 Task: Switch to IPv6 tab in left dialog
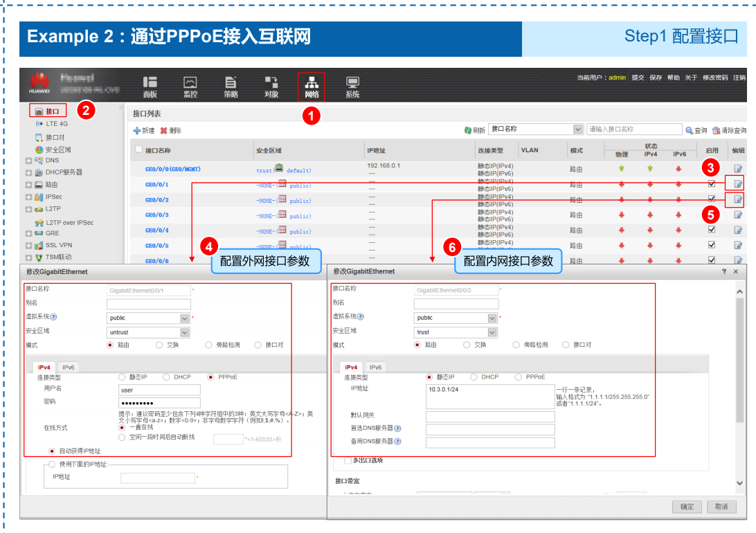(69, 368)
